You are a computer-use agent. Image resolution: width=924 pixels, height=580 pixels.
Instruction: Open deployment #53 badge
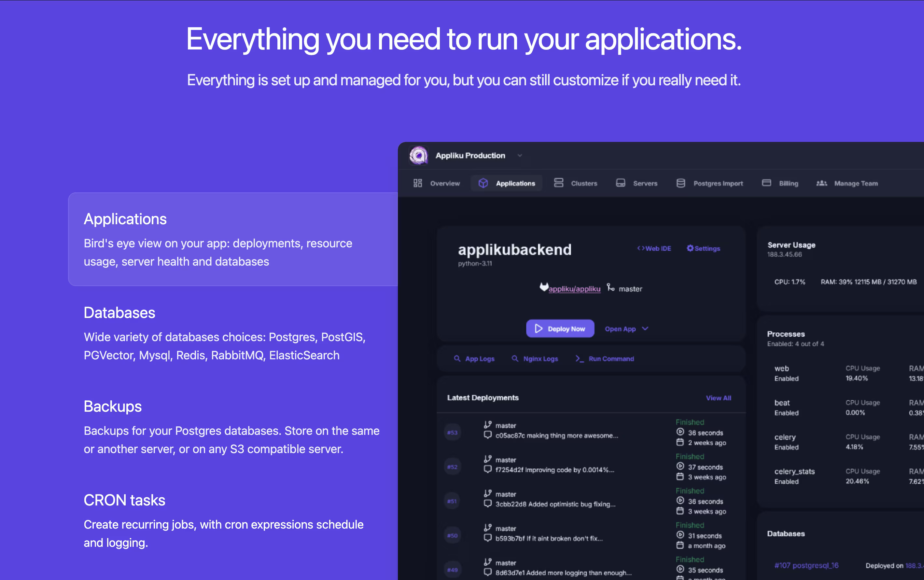point(453,433)
